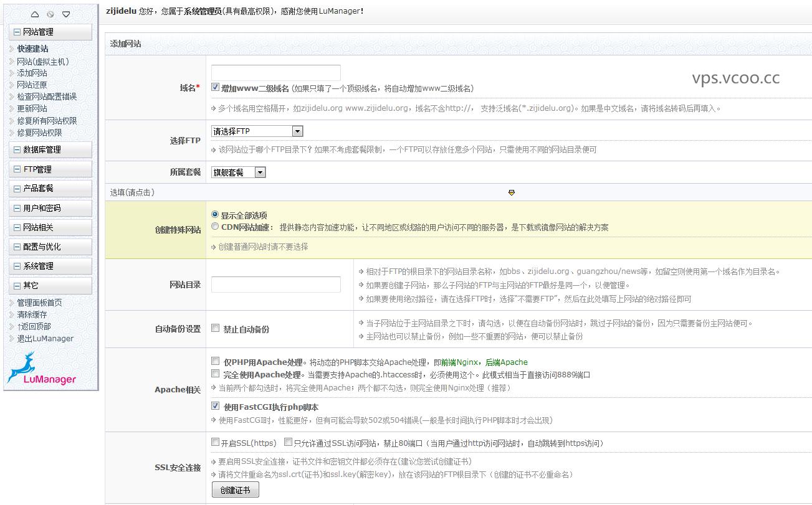Image resolution: width=812 pixels, height=505 pixels.
Task: Click the up triangle icon atop sidebar
Action: pos(35,14)
